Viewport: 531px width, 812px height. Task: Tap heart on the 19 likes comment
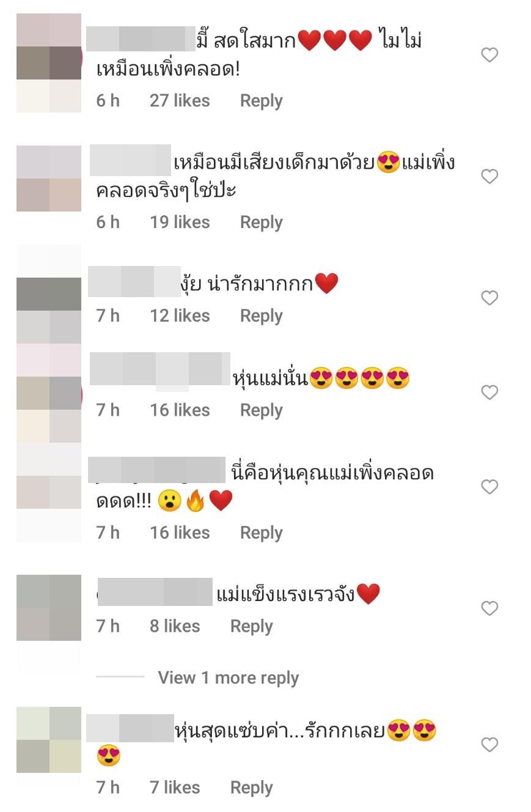[489, 177]
